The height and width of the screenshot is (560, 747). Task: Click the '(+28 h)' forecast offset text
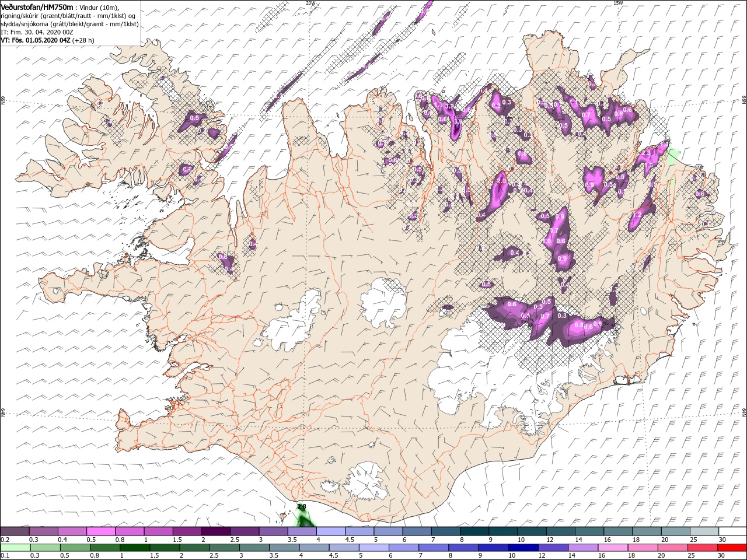pyautogui.click(x=83, y=40)
